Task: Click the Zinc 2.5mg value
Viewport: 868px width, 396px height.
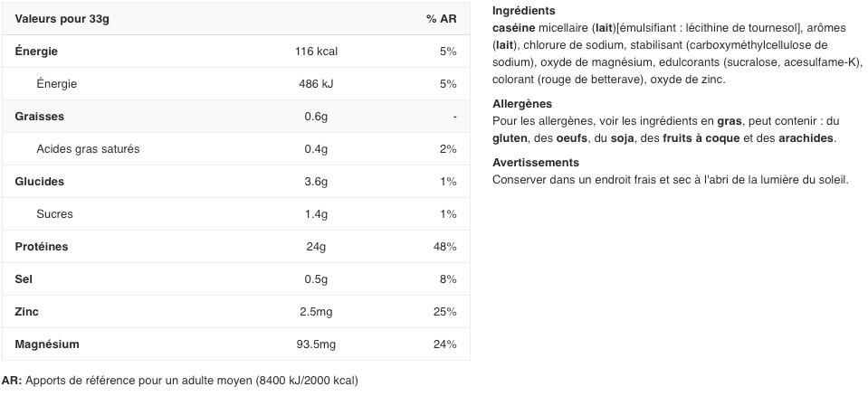Action: 316,312
